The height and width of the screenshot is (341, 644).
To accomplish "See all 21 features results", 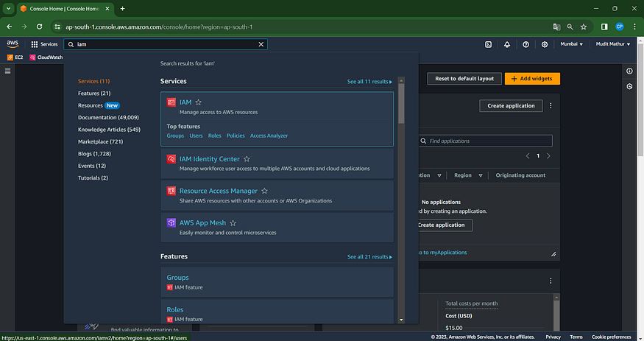I will point(369,257).
